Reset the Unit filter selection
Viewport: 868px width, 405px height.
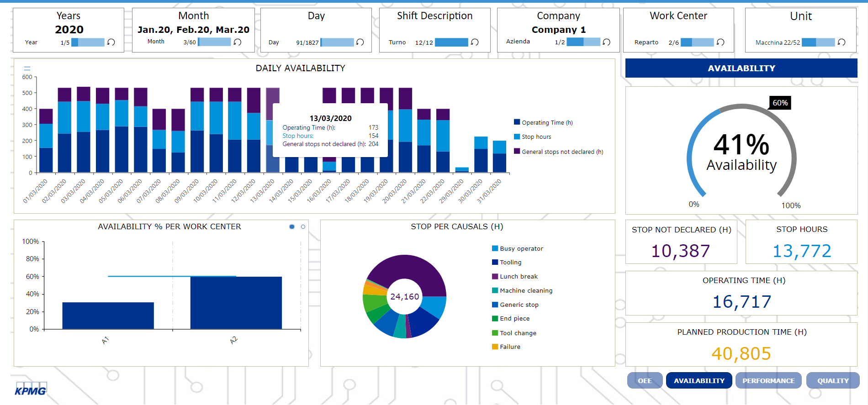click(x=842, y=42)
